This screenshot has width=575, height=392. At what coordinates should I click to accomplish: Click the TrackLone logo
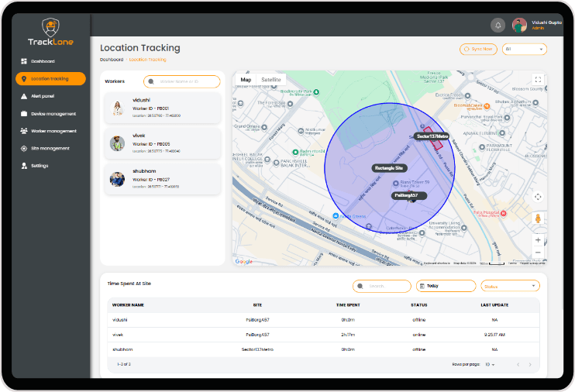pyautogui.click(x=50, y=32)
